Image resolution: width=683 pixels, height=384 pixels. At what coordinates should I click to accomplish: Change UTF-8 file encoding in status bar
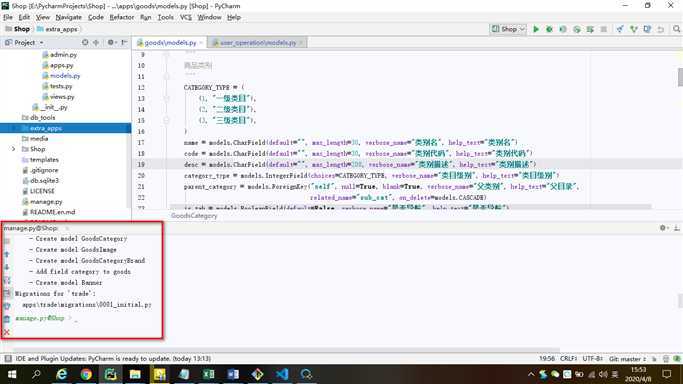tap(592, 359)
